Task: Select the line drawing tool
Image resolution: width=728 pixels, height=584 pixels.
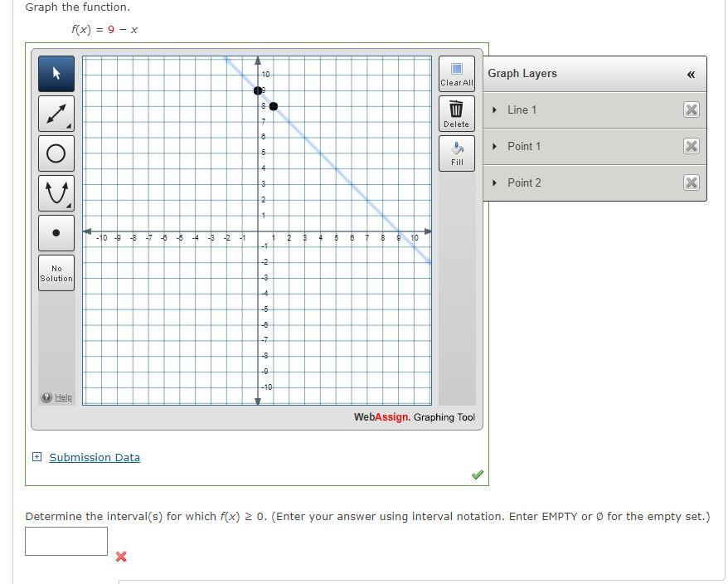Action: point(56,113)
